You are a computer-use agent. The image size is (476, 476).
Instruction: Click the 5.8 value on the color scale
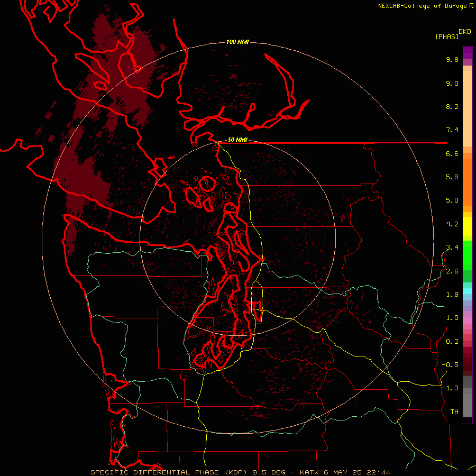tap(452, 177)
